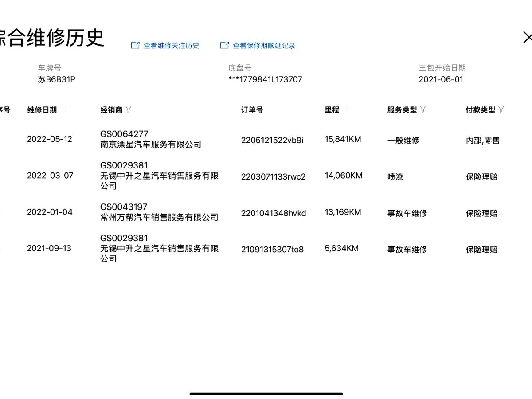Click dealer 南京溧星汽车服务有限公司
The height and width of the screenshot is (399, 532).
pyautogui.click(x=151, y=145)
